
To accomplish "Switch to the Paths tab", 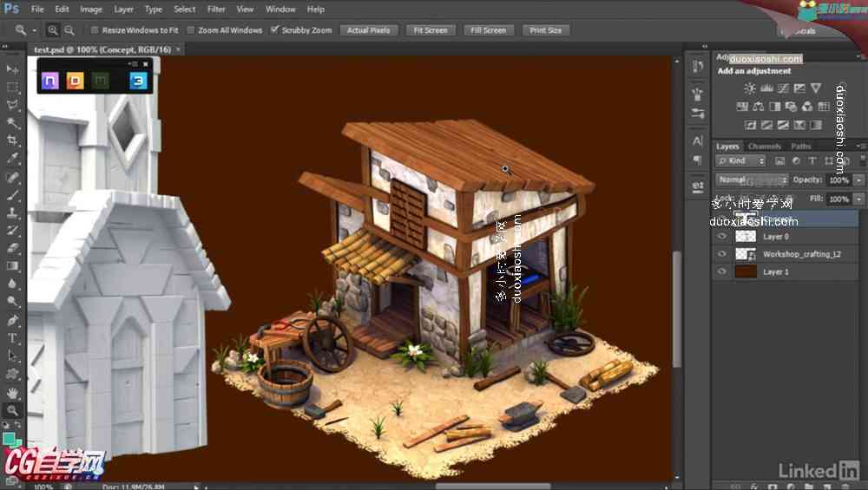I will point(800,146).
